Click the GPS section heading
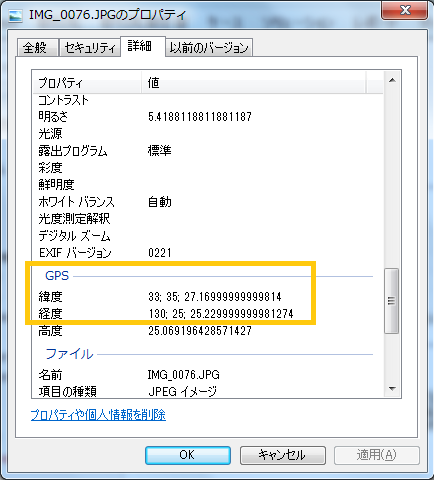The image size is (434, 480). click(57, 276)
